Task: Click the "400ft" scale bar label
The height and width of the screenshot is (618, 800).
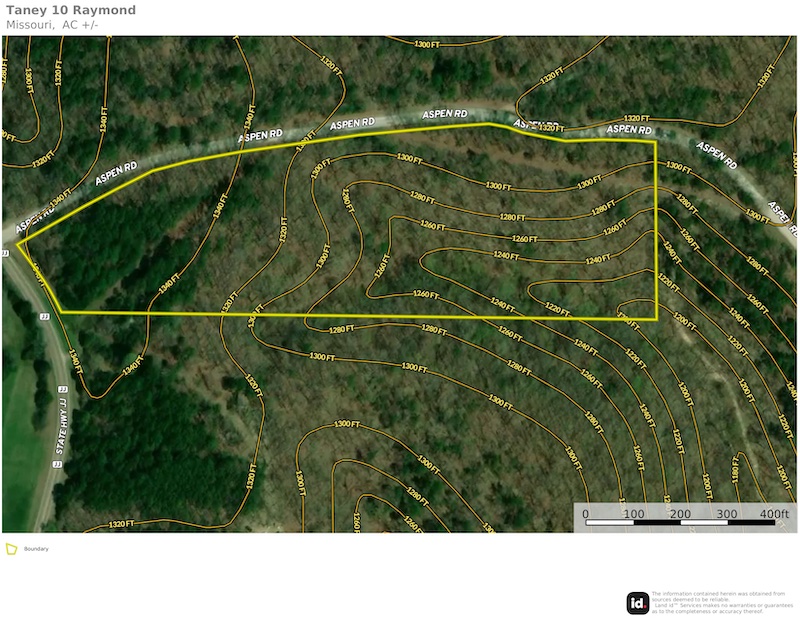Action: click(x=774, y=513)
